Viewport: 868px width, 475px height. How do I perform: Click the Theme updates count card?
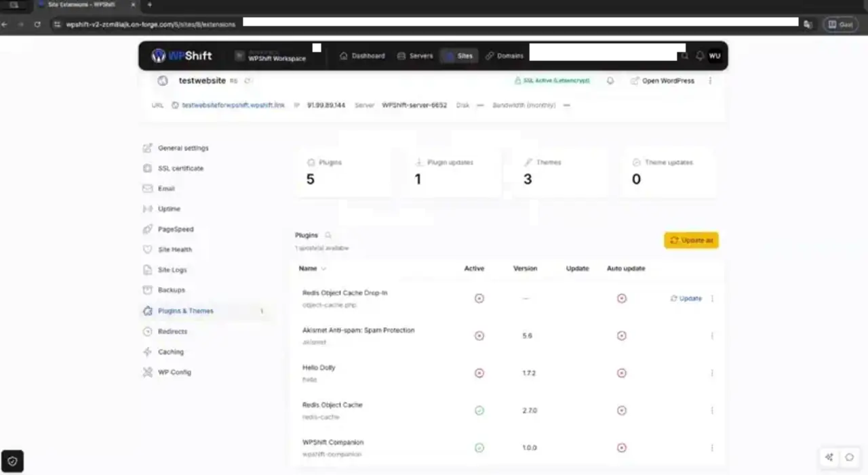coord(669,173)
